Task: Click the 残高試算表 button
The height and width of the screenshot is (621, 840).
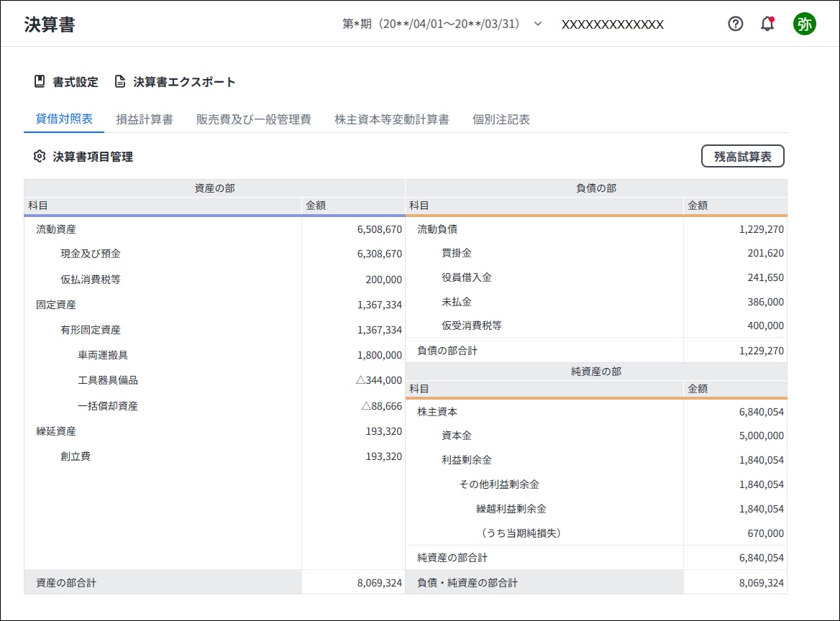Action: [x=742, y=156]
